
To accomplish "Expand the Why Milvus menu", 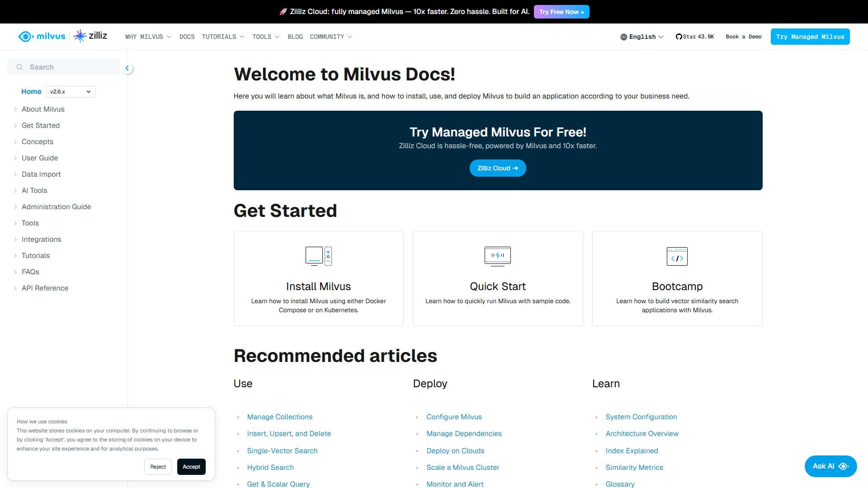I will point(148,37).
